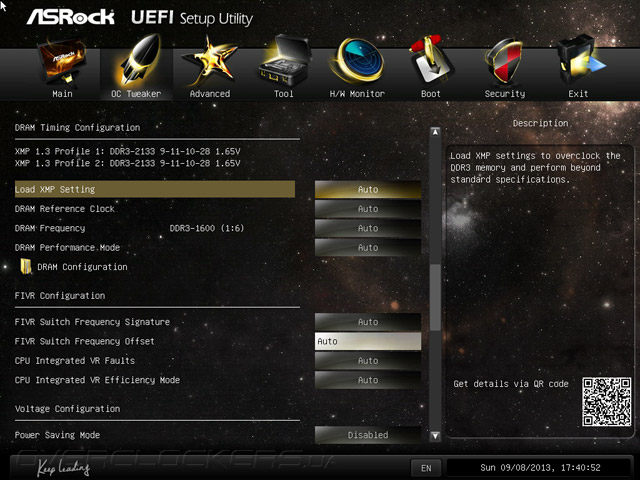Click the scrollbar up arrow
Screen dimensions: 640x480
(435, 132)
